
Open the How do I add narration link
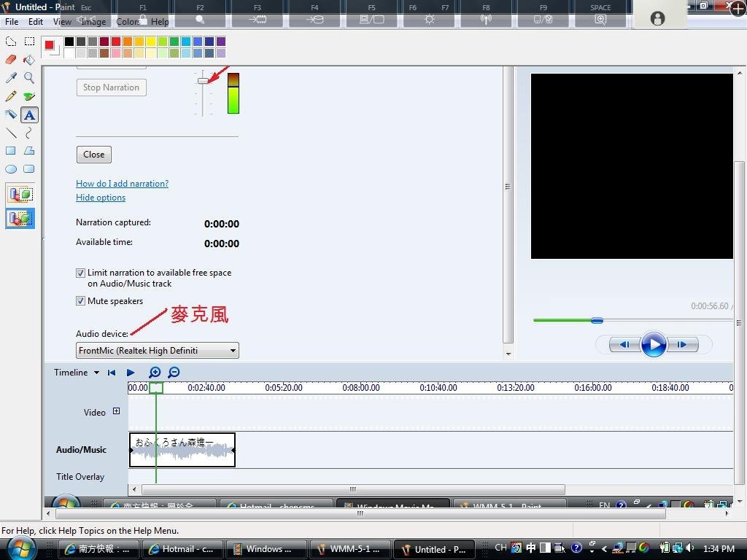tap(122, 183)
